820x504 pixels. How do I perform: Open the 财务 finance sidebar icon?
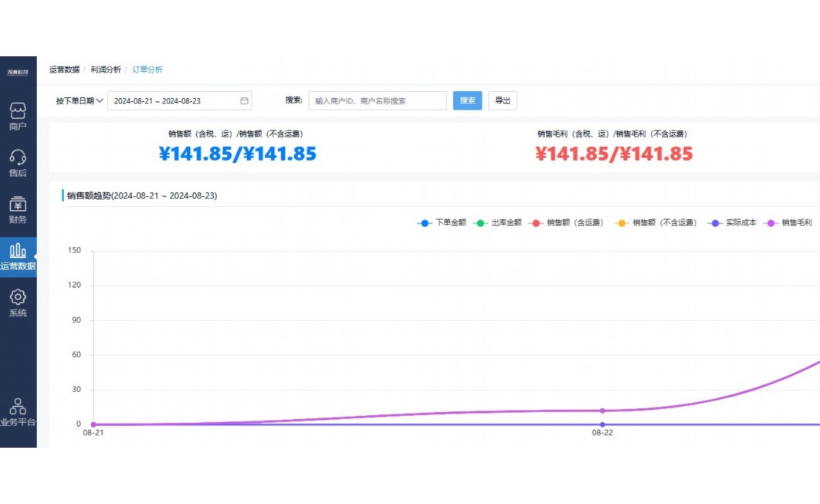pos(18,205)
